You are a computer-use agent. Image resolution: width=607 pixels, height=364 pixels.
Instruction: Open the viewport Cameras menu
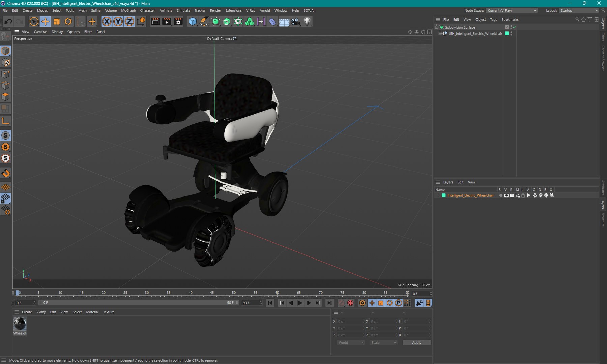[x=40, y=32]
